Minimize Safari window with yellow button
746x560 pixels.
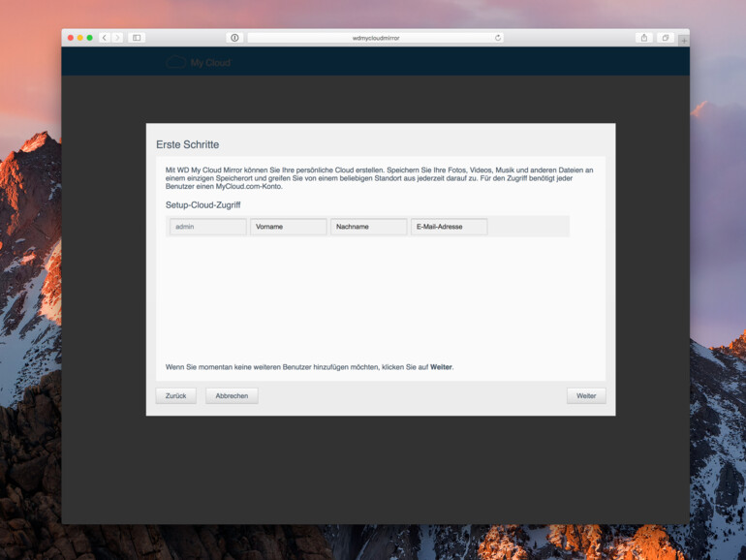79,38
